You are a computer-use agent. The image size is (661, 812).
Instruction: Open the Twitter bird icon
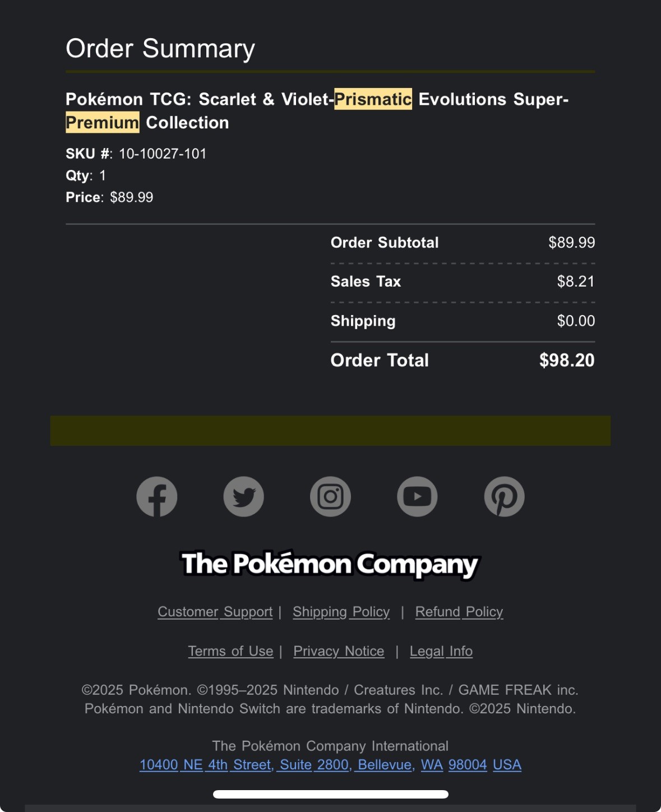tap(244, 497)
